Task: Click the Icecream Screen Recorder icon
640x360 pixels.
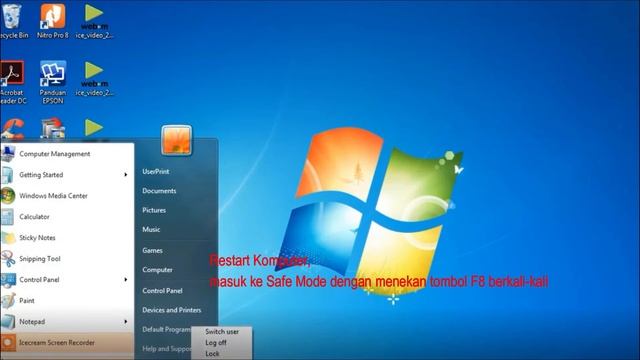Action: [x=8, y=343]
